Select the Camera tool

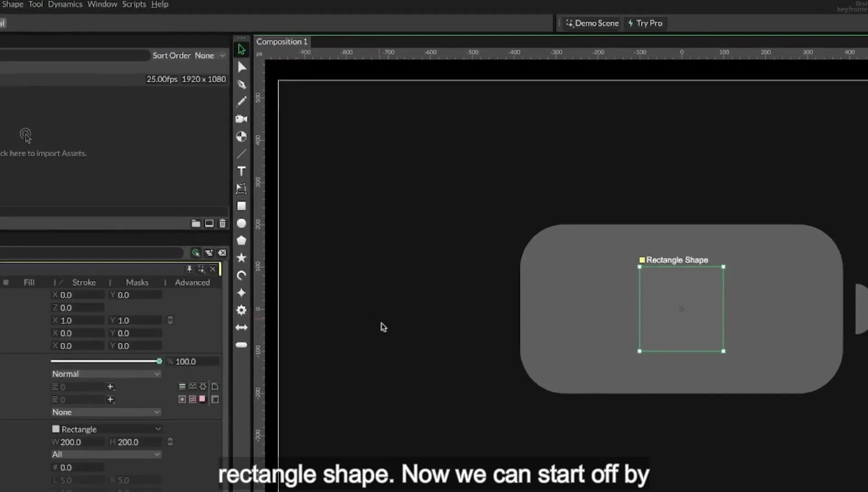tap(241, 119)
